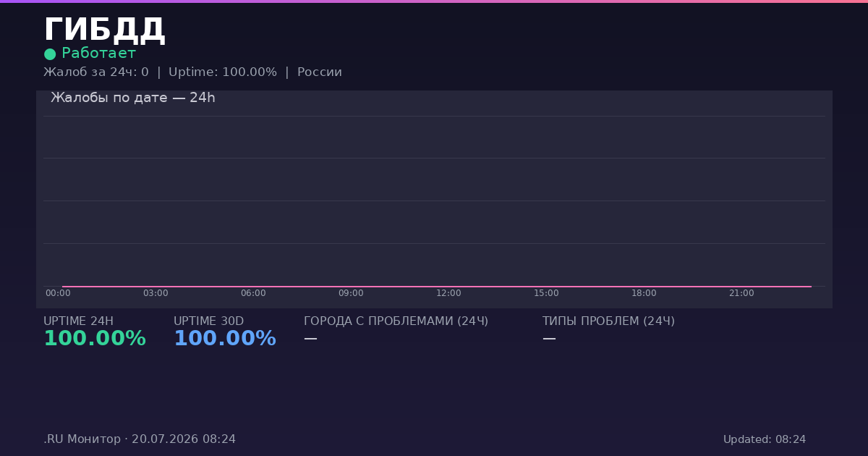
Task: Click the green status dot beside Работает
Action: (x=50, y=54)
